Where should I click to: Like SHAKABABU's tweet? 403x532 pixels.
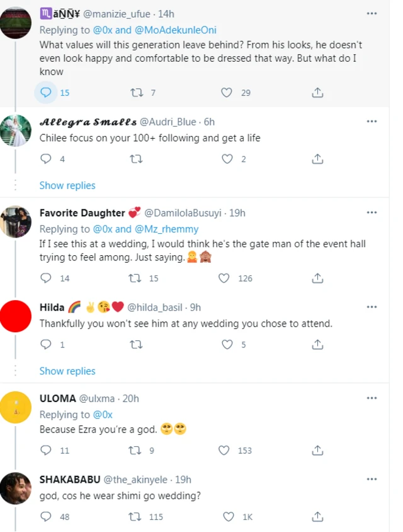227,517
